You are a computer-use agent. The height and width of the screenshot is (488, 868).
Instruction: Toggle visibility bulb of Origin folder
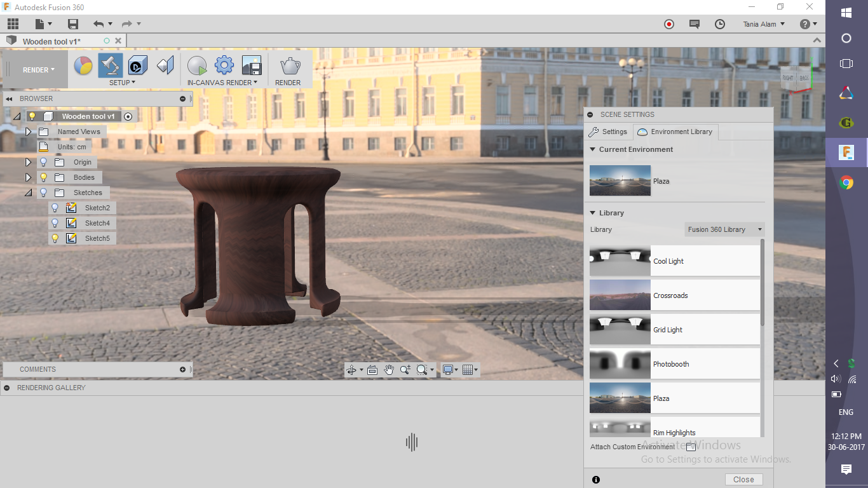(43, 162)
